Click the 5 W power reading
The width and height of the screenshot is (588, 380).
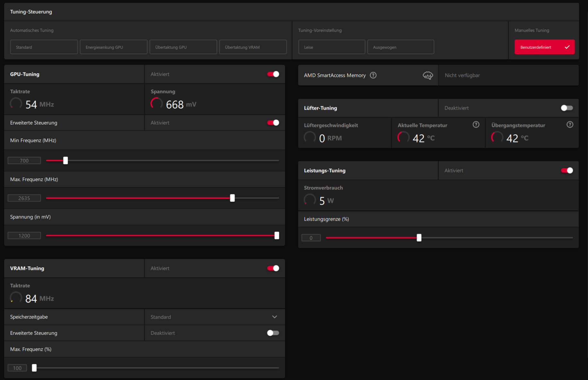[326, 201]
